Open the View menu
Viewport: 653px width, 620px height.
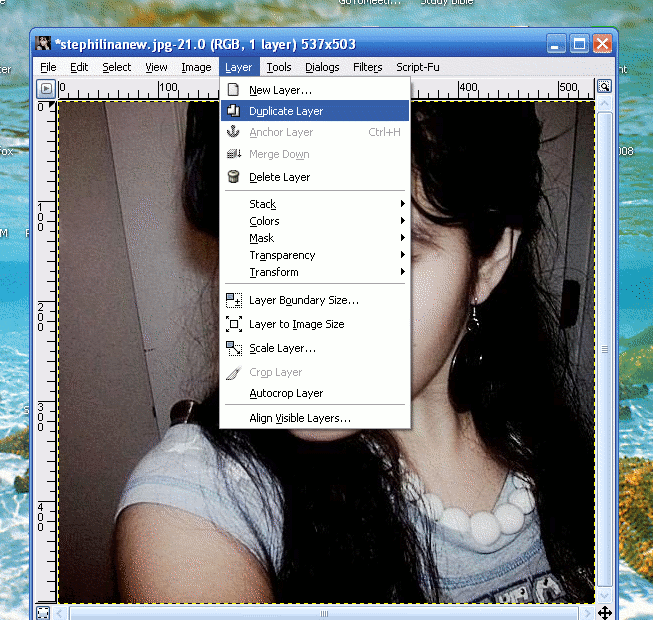click(x=156, y=67)
